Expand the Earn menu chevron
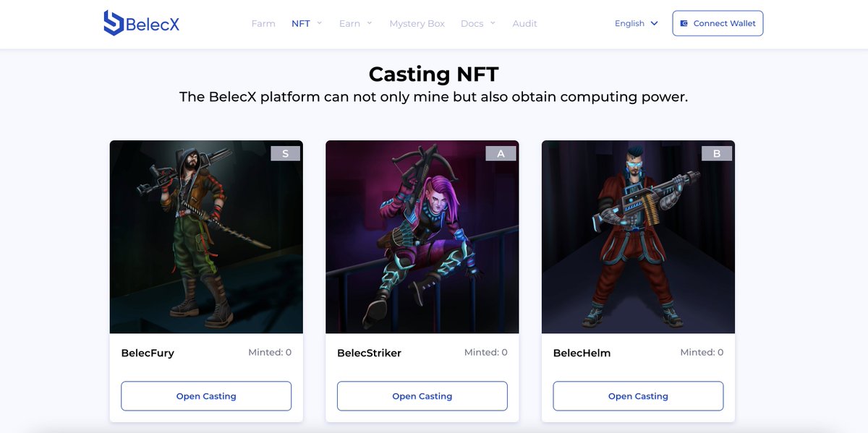 (370, 23)
